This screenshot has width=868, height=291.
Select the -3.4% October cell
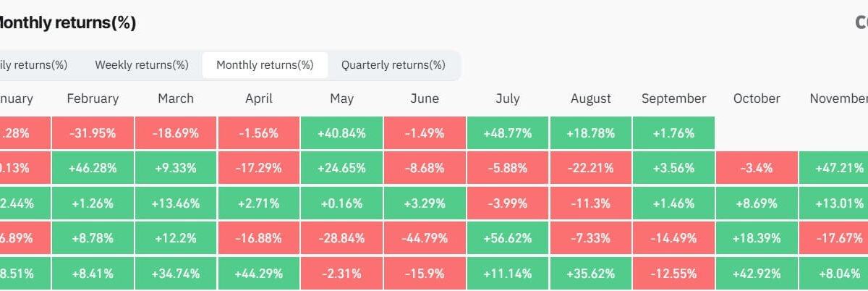pos(757,168)
